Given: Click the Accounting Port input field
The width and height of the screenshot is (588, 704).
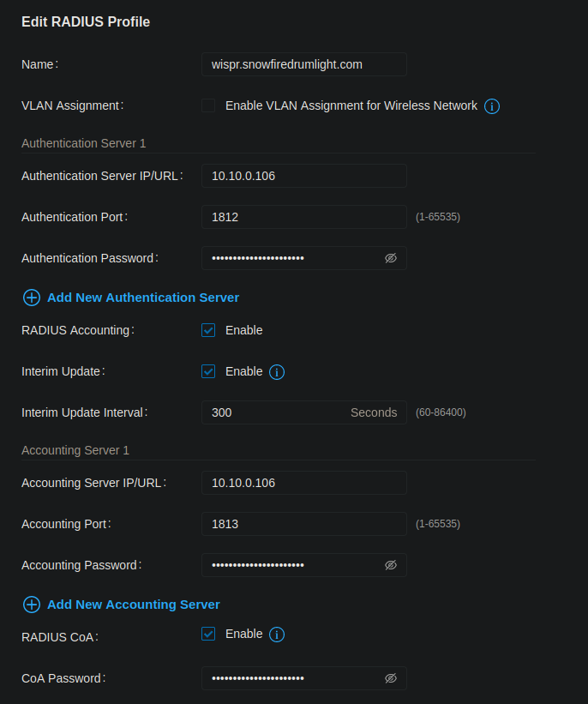Looking at the screenshot, I should coord(303,524).
